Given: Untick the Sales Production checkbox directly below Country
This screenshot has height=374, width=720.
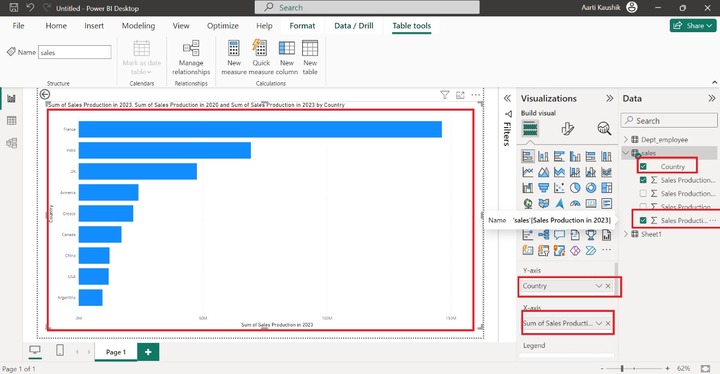Looking at the screenshot, I should point(643,180).
